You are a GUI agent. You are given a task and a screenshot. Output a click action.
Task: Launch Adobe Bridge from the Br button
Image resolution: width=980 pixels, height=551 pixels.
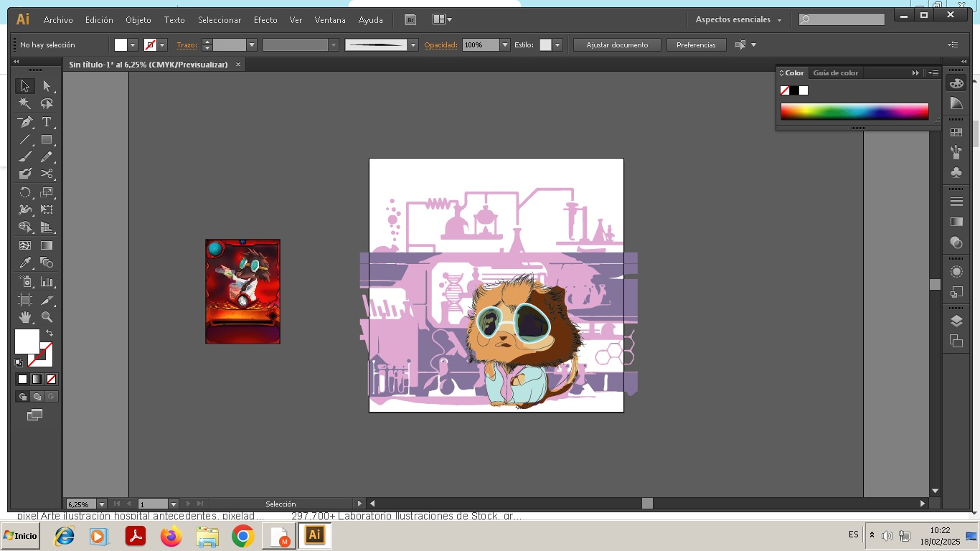pyautogui.click(x=410, y=20)
